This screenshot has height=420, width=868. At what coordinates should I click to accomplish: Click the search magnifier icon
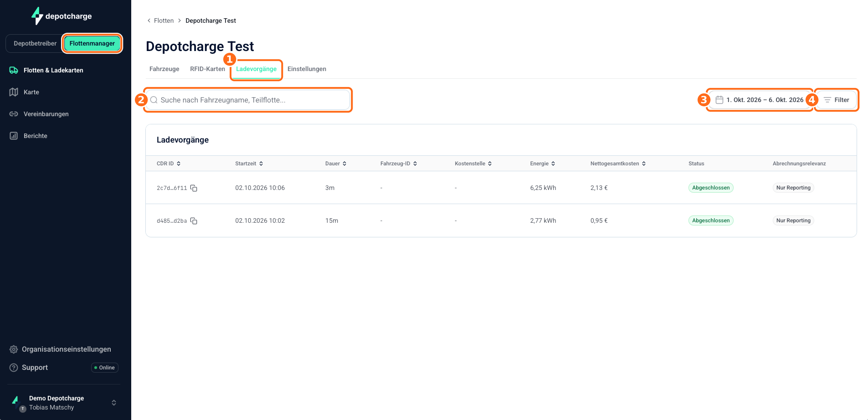(154, 100)
